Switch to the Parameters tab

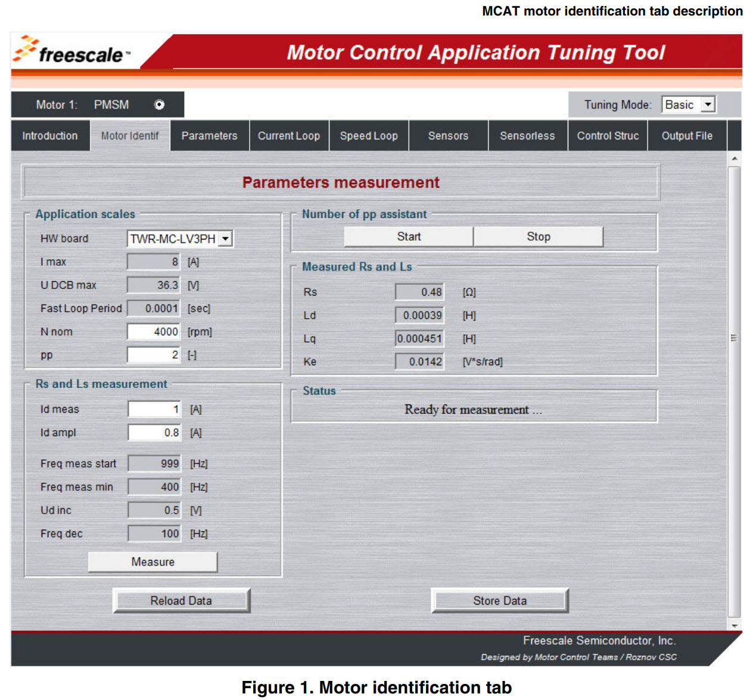coord(209,135)
